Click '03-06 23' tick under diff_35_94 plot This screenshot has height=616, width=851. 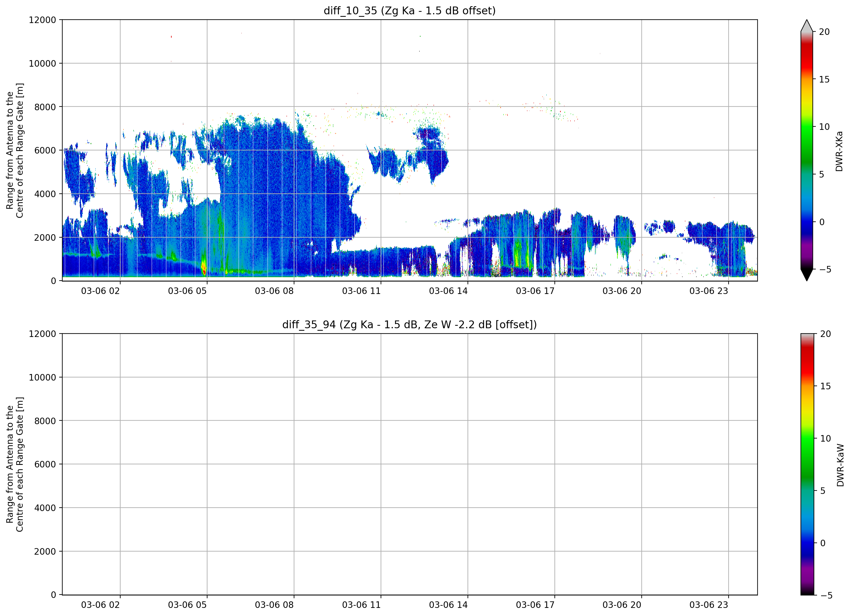709,605
